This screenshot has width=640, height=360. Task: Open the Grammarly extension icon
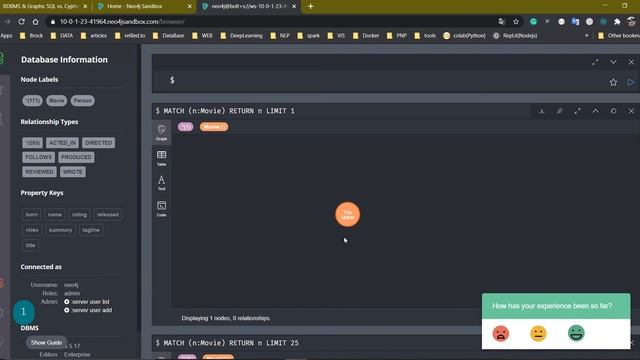pos(533,22)
